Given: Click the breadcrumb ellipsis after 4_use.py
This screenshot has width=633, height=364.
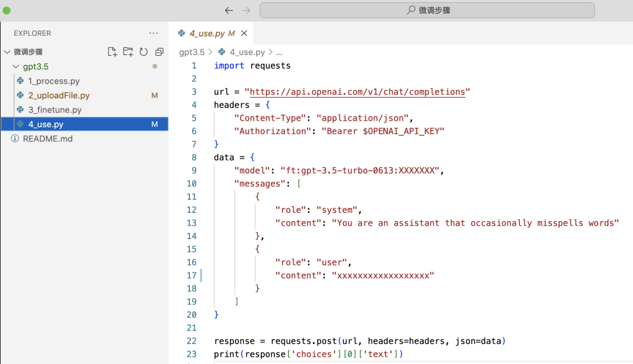Looking at the screenshot, I should pyautogui.click(x=279, y=53).
